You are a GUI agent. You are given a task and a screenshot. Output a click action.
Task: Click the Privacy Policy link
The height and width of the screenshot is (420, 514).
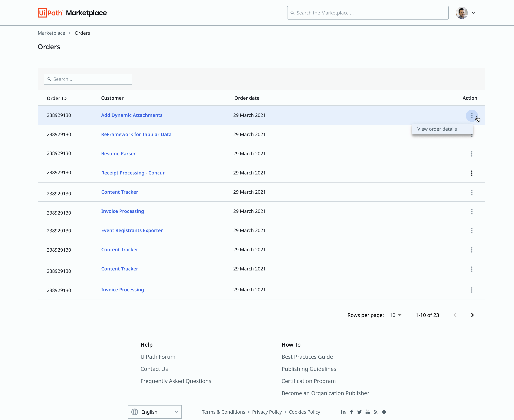click(267, 412)
